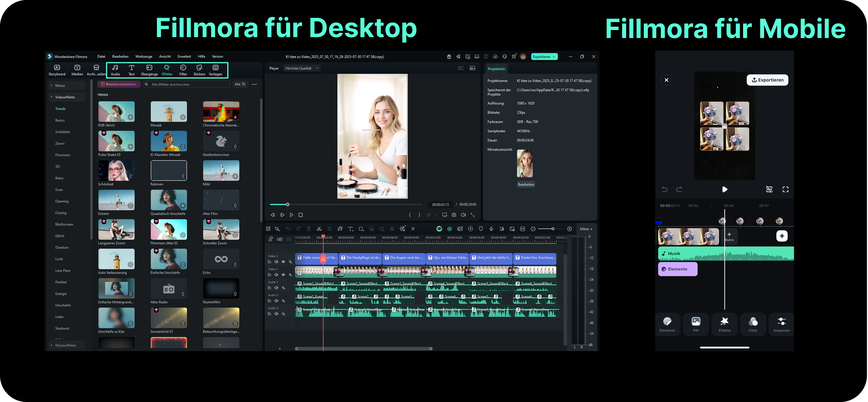Screen dimensions: 868x402
Task: Click the effects search field
Action: tap(187, 84)
